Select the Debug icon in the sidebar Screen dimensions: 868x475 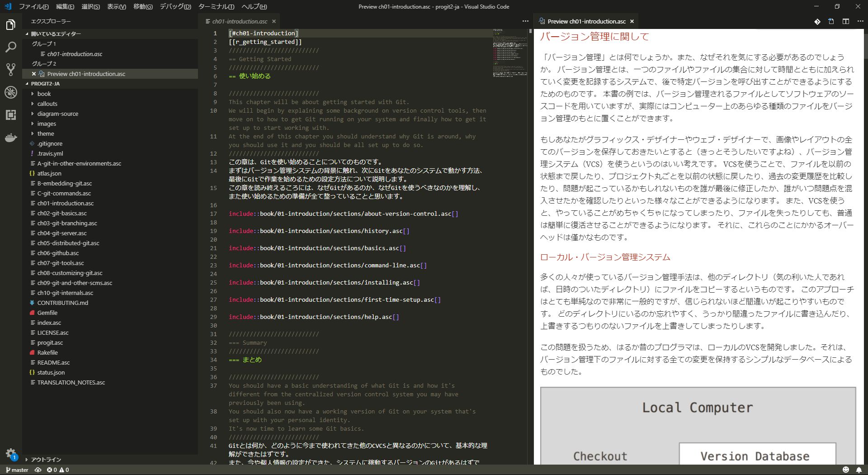pos(10,93)
